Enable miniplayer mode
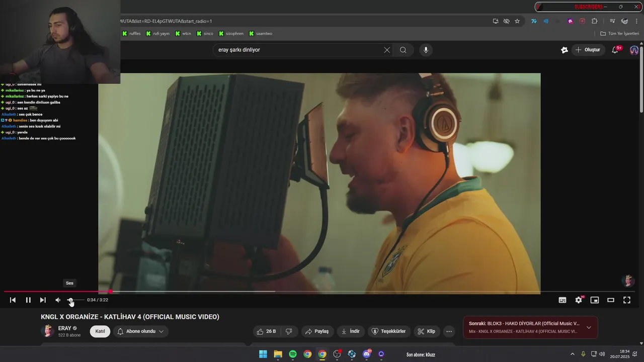644x362 pixels. click(595, 300)
